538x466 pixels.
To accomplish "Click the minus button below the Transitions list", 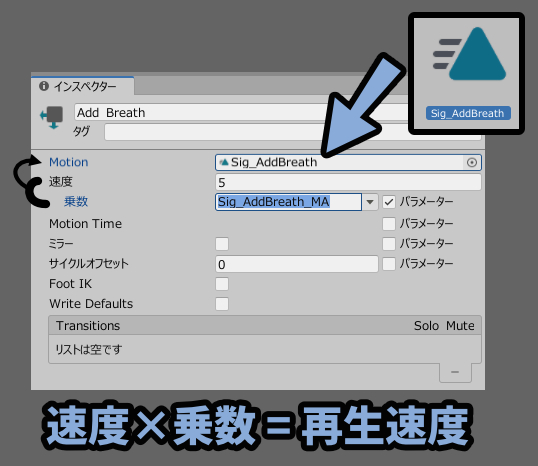I will click(x=455, y=372).
